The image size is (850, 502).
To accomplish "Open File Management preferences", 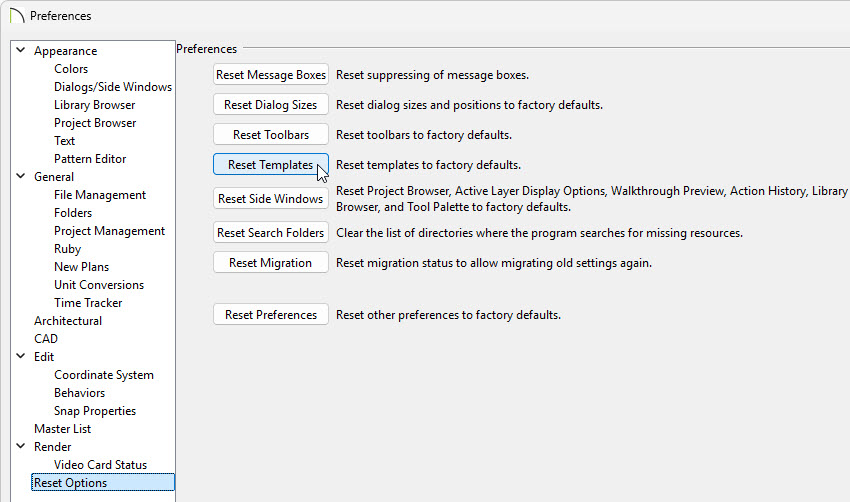I will [x=100, y=195].
